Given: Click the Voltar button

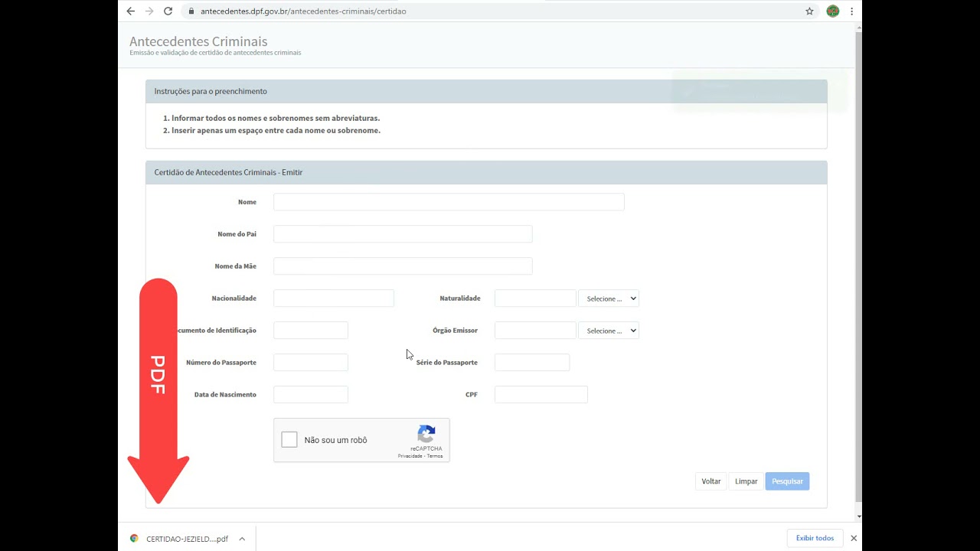Looking at the screenshot, I should pos(711,481).
